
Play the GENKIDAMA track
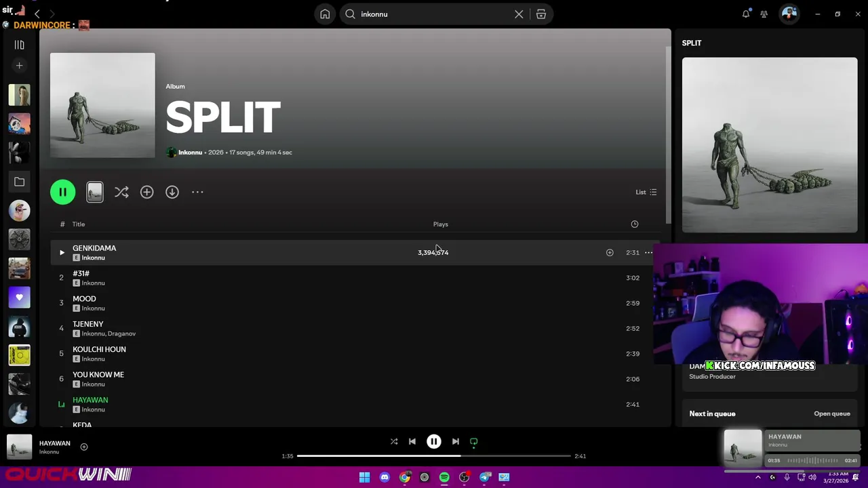coord(62,252)
